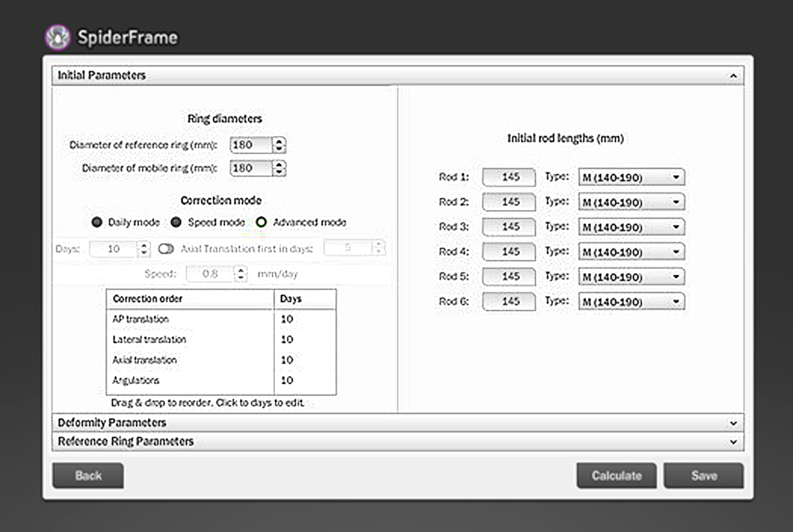
Task: Click the Deformity Parameters section title
Action: click(112, 422)
